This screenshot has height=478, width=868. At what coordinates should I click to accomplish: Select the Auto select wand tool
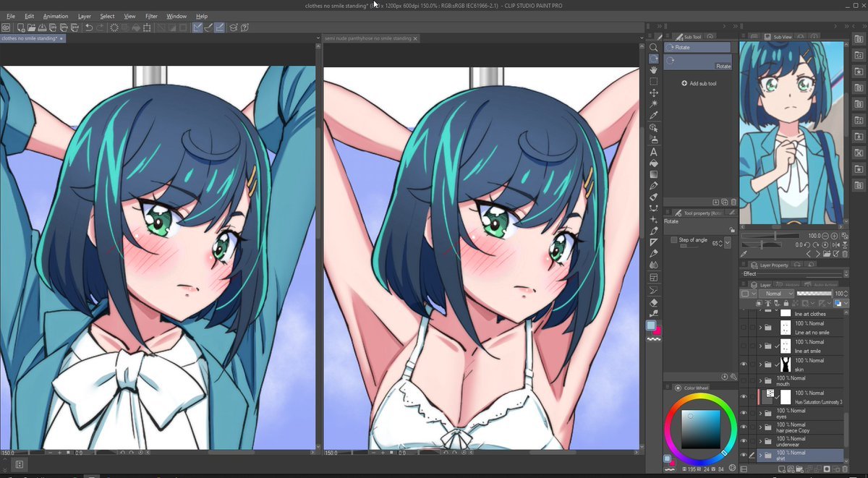point(653,103)
